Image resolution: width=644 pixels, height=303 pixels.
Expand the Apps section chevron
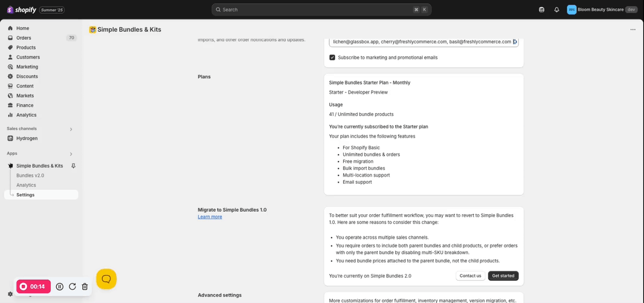71,154
